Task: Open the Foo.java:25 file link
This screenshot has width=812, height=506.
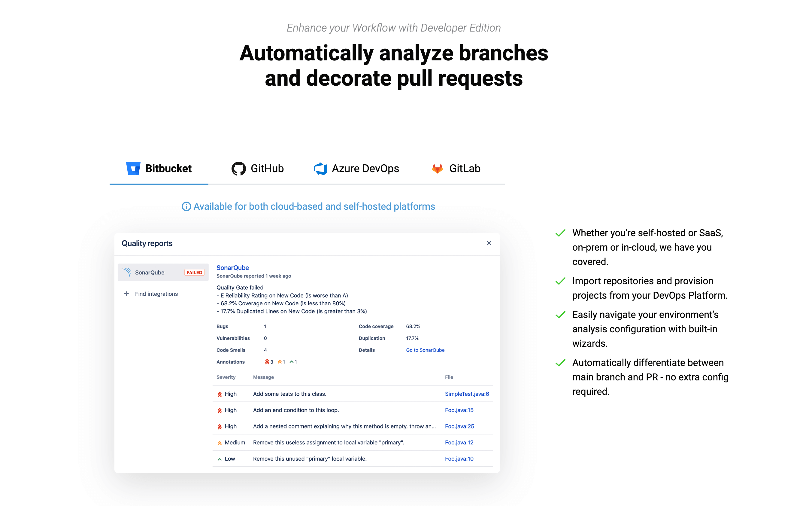Action: click(x=459, y=426)
